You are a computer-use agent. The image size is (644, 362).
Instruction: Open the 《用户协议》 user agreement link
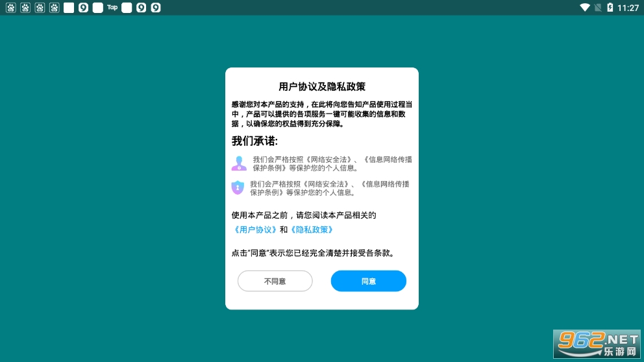point(254,230)
